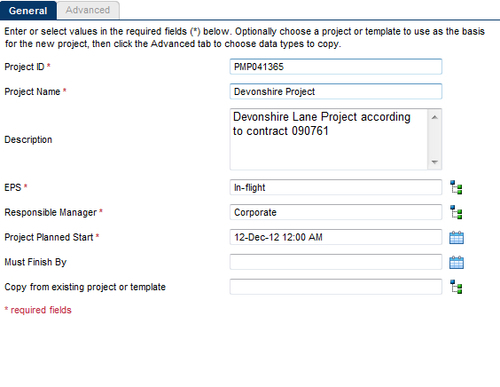Select the General tab
Image resolution: width=500 pixels, height=387 pixels.
point(28,10)
